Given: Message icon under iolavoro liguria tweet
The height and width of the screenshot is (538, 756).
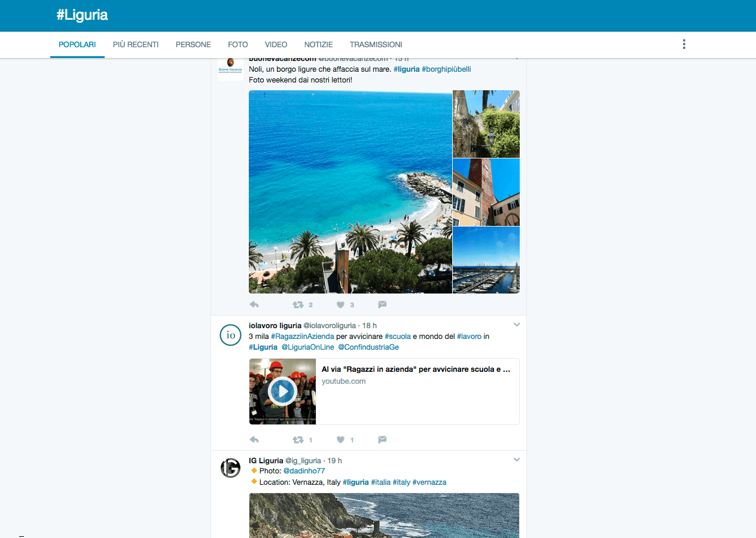Looking at the screenshot, I should 382,440.
